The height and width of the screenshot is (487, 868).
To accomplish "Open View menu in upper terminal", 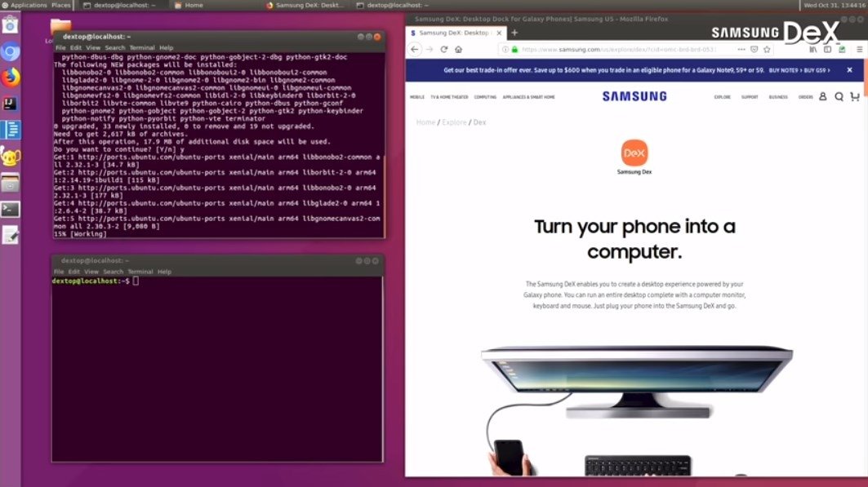I will click(93, 48).
